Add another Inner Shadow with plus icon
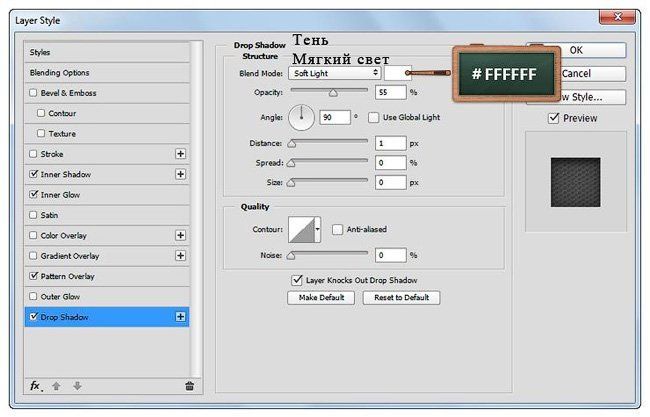 180,174
